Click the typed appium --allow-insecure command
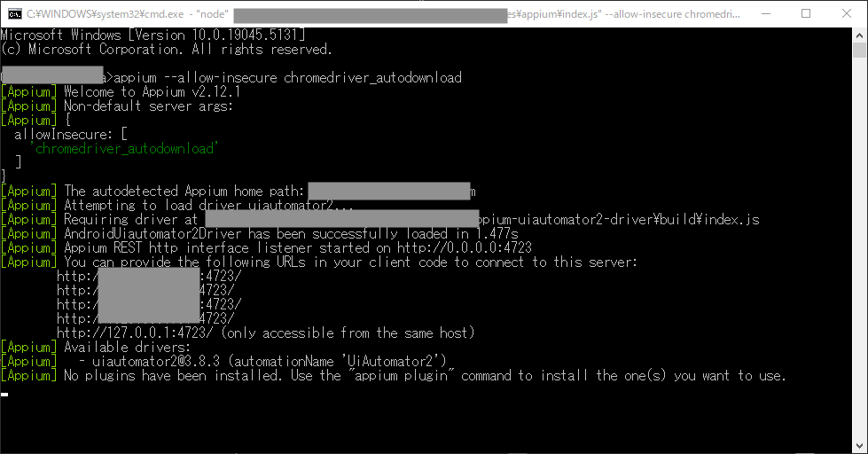 coord(288,77)
